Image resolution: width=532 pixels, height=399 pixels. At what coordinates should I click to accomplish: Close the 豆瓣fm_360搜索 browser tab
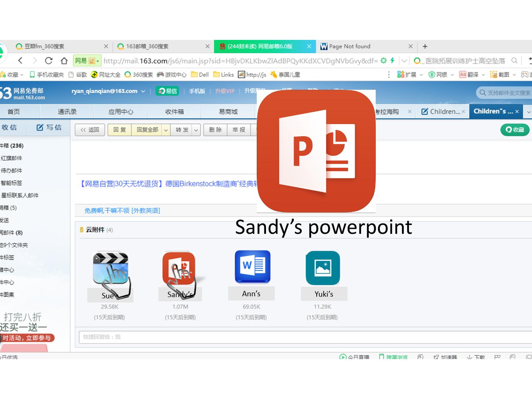(x=106, y=46)
